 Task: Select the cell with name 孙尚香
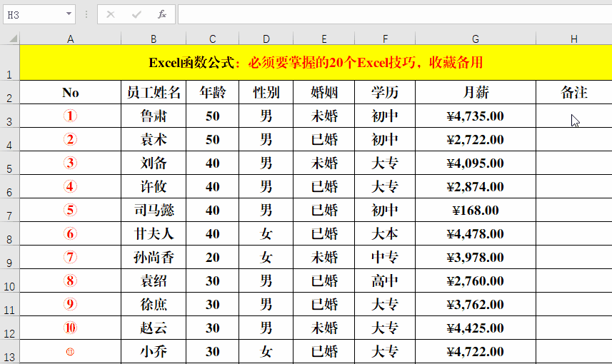[154, 258]
